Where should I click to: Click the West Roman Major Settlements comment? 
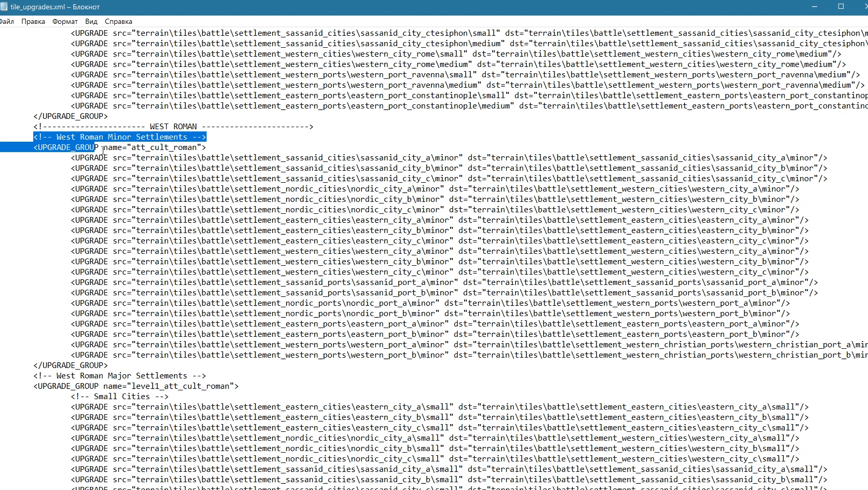120,376
